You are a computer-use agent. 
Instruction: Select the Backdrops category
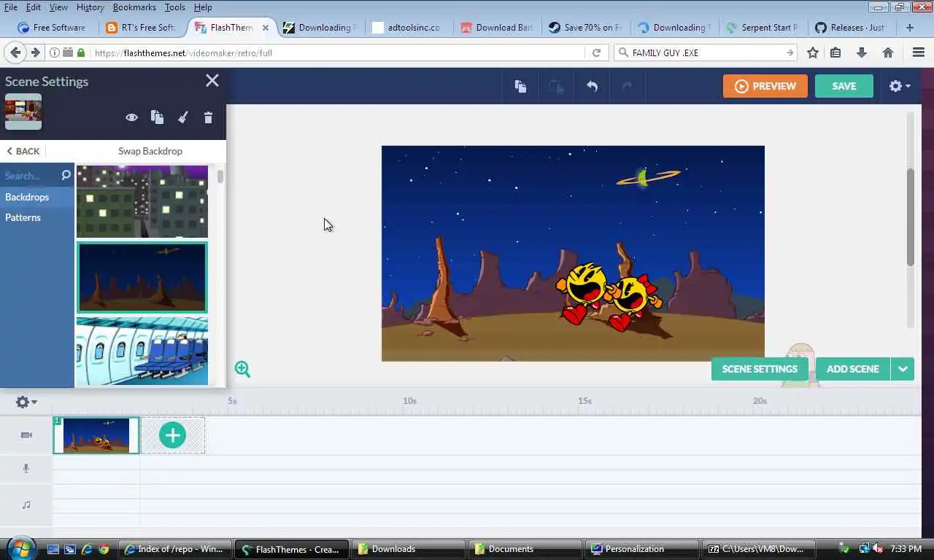pos(37,197)
